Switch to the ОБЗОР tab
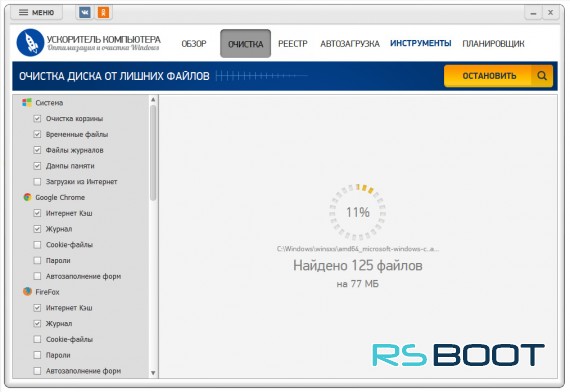This screenshot has height=392, width=570. tap(194, 44)
